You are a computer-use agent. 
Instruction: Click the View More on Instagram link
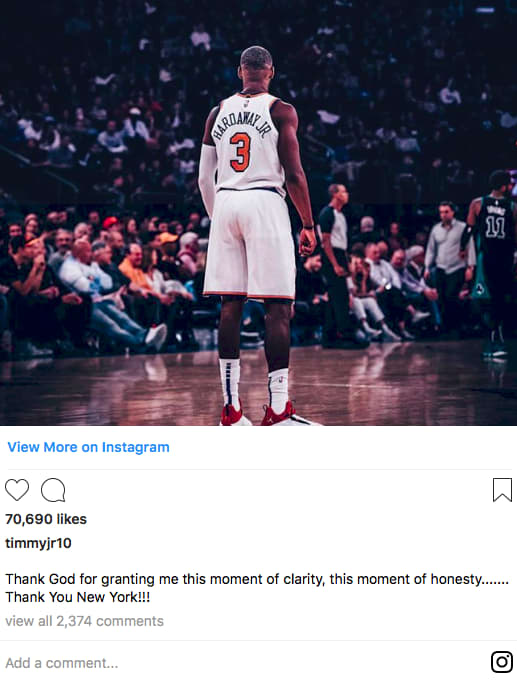[x=88, y=447]
